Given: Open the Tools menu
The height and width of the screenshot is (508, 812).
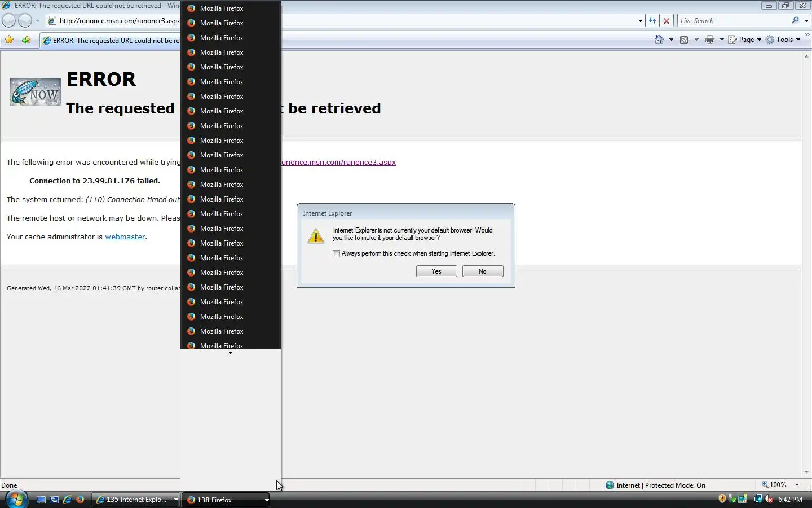Looking at the screenshot, I should 783,40.
